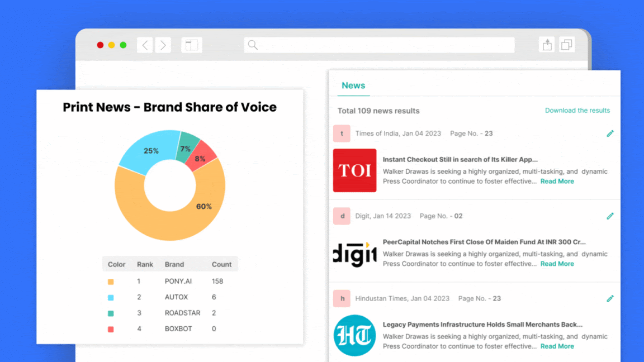Click the yellow minimize window button

click(112, 45)
